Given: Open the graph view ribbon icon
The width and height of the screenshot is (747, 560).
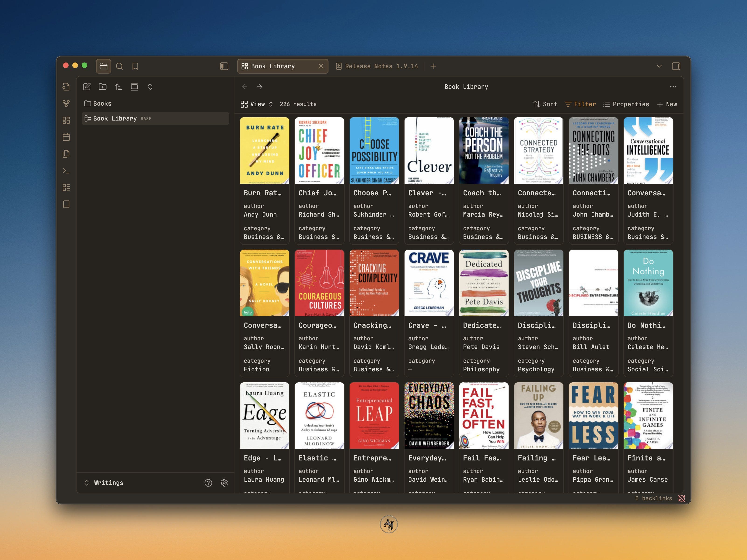Looking at the screenshot, I should tap(66, 104).
